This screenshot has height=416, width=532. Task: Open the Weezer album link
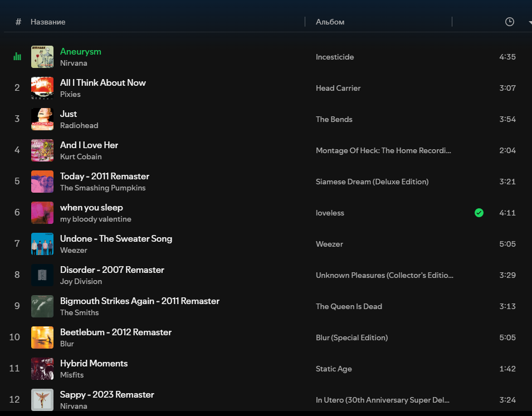tap(329, 244)
